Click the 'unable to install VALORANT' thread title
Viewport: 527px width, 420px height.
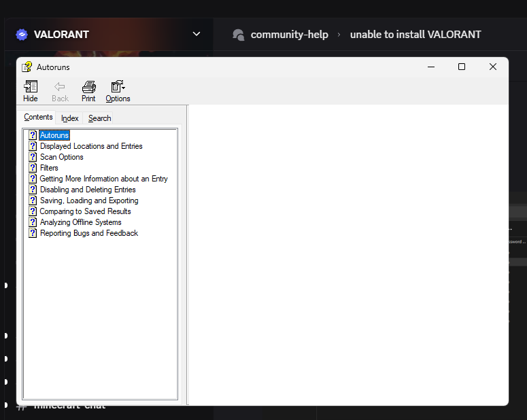(x=415, y=34)
